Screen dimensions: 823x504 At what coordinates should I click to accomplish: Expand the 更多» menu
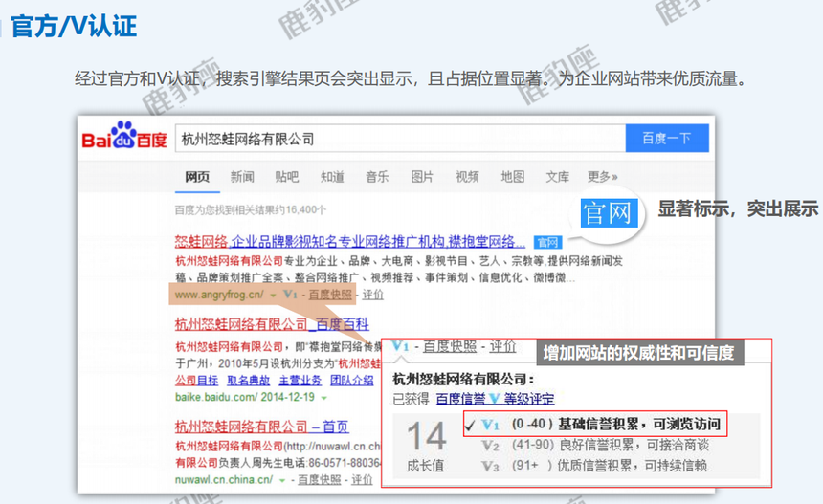603,177
